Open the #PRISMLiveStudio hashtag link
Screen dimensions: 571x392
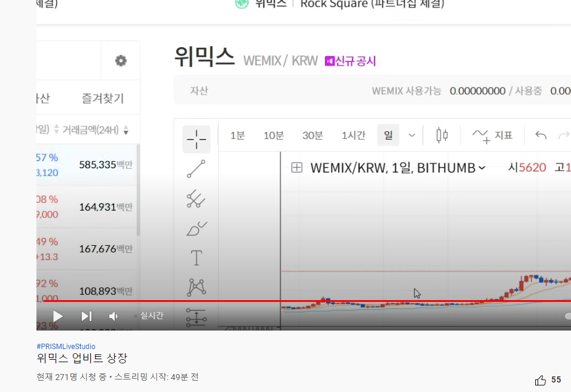(66, 346)
